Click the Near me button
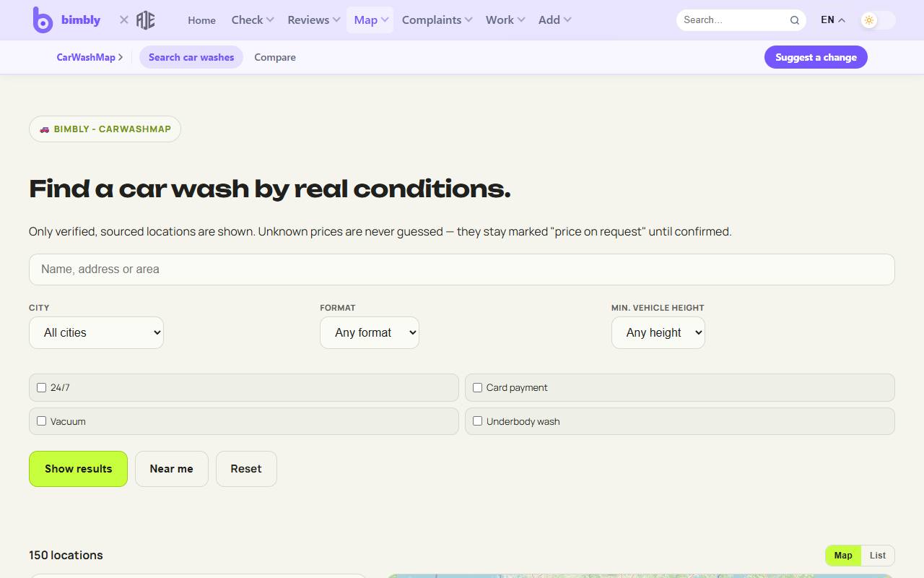 pos(172,469)
